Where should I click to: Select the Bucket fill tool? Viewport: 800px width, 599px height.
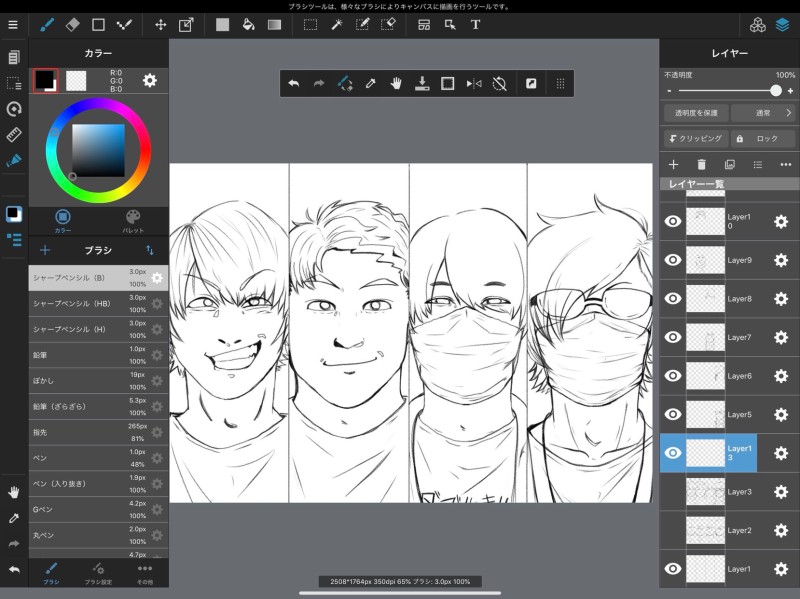coord(248,24)
